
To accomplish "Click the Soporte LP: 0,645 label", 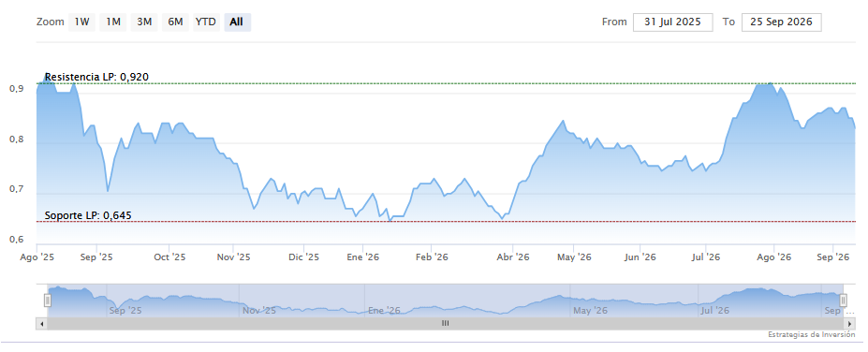I will [x=88, y=215].
